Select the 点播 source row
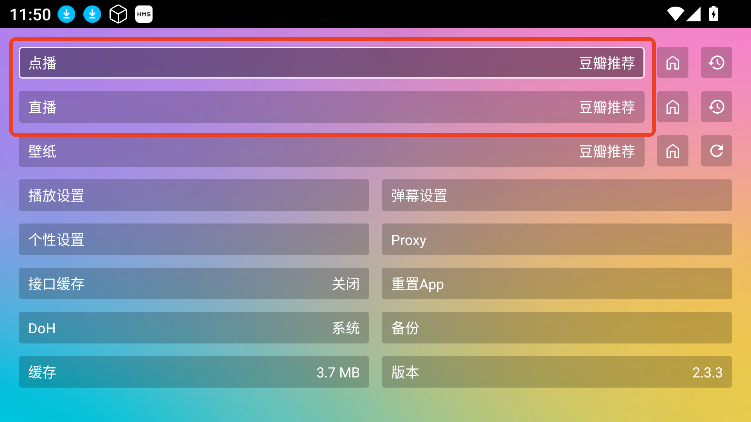The height and width of the screenshot is (422, 751). (x=331, y=63)
